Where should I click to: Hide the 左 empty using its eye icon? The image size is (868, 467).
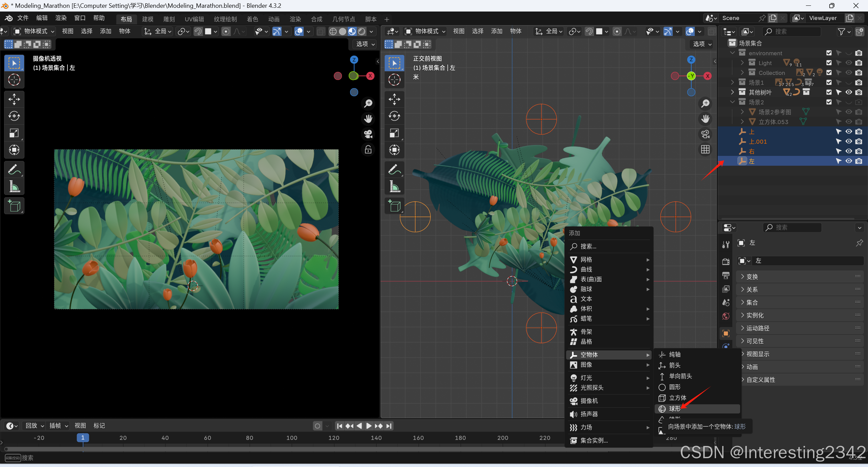(x=848, y=161)
